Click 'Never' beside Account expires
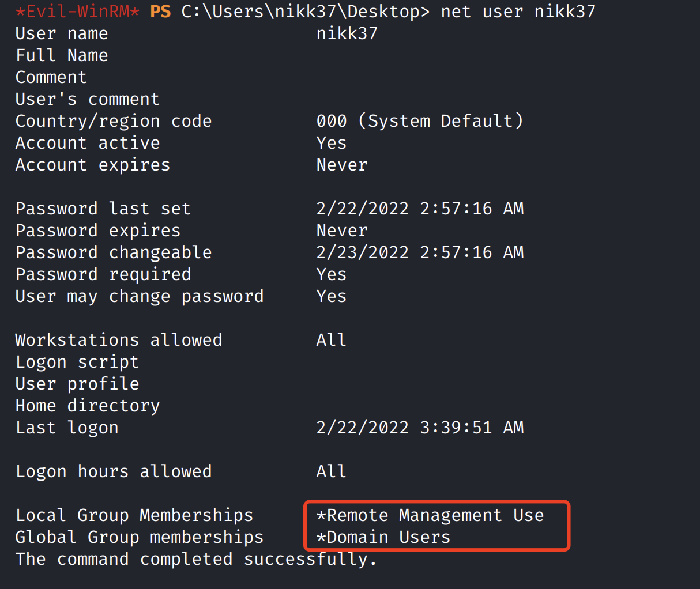 pyautogui.click(x=341, y=165)
